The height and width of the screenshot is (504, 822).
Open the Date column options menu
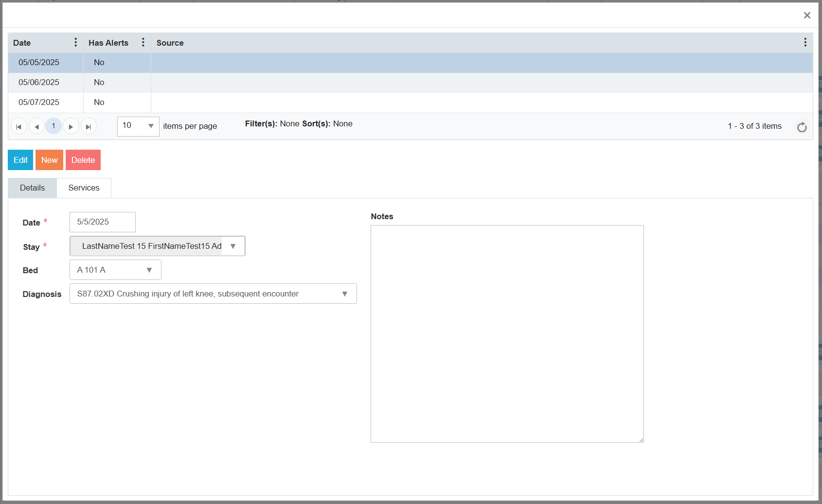click(75, 42)
